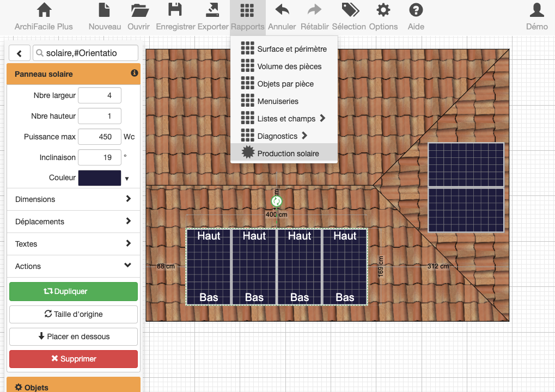Viewport: 555px width, 392px height.
Task: Save the plan using Enregistrer
Action: (x=175, y=10)
